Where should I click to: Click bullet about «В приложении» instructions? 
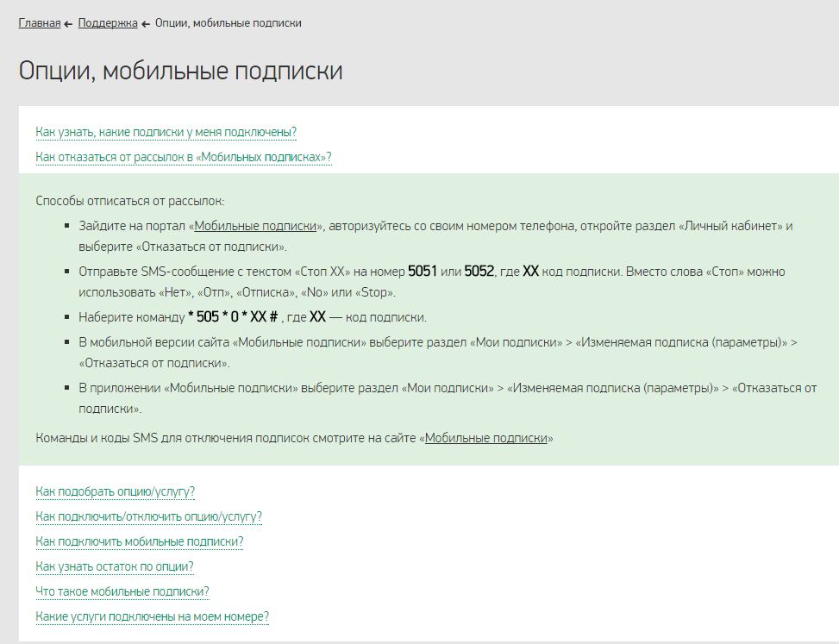tap(448, 398)
